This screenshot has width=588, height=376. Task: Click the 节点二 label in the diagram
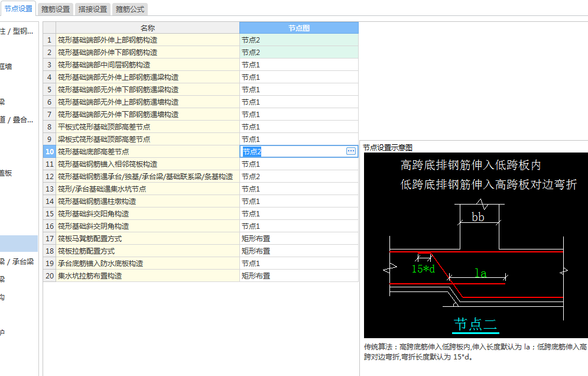tap(475, 324)
